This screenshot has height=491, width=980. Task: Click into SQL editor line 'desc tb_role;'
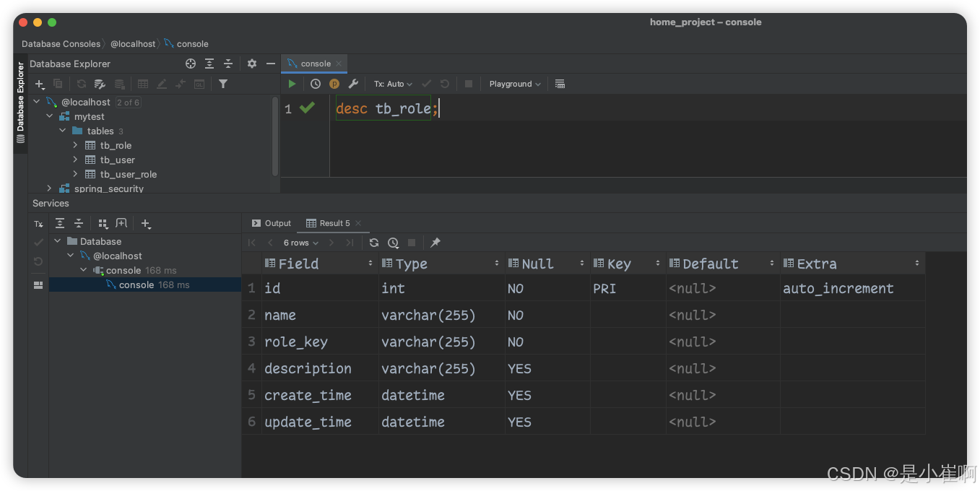pos(387,109)
